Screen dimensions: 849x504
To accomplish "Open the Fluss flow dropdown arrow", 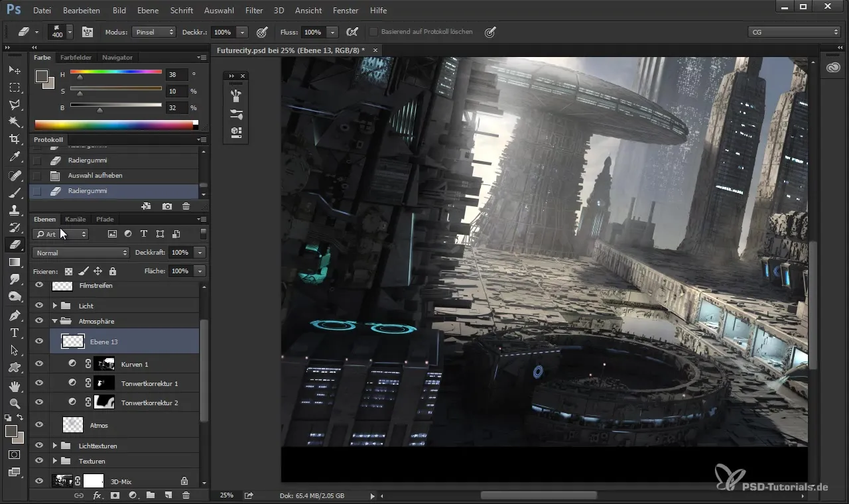I will point(332,32).
